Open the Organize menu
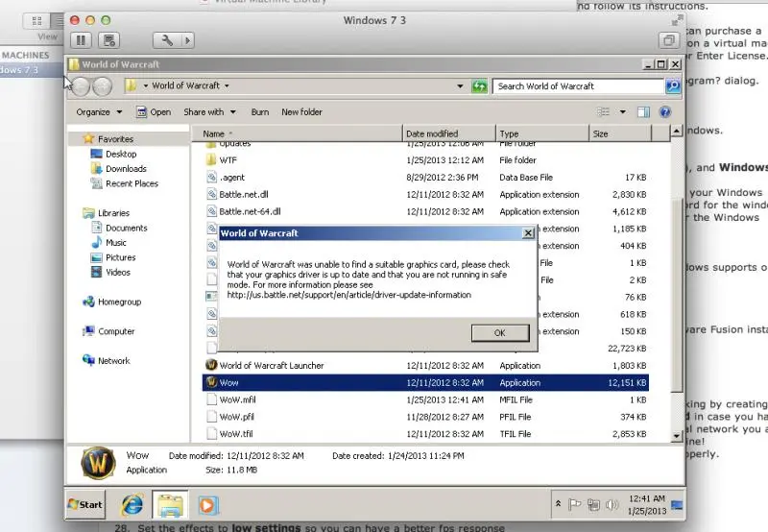This screenshot has height=532, width=768. [x=99, y=112]
